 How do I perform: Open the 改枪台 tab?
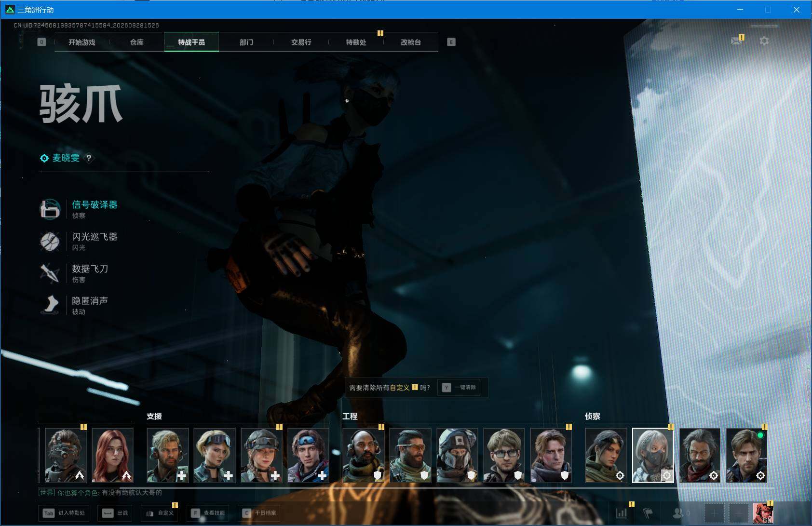(x=411, y=42)
